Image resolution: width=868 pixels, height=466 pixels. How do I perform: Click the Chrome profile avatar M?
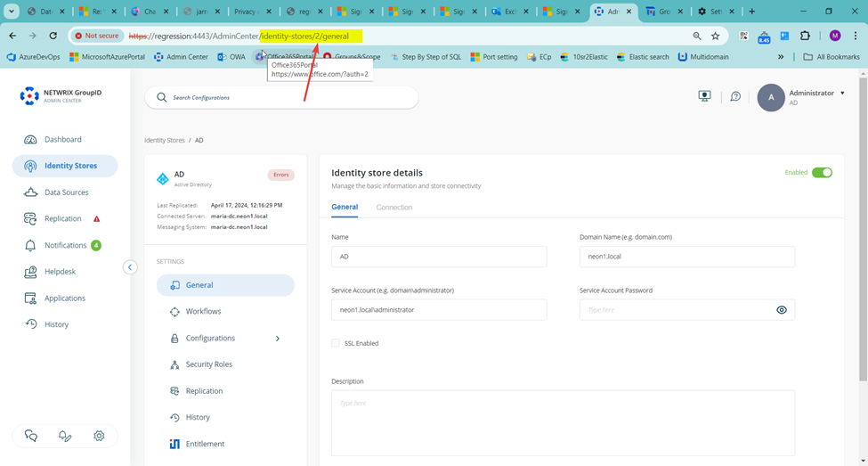pos(835,36)
